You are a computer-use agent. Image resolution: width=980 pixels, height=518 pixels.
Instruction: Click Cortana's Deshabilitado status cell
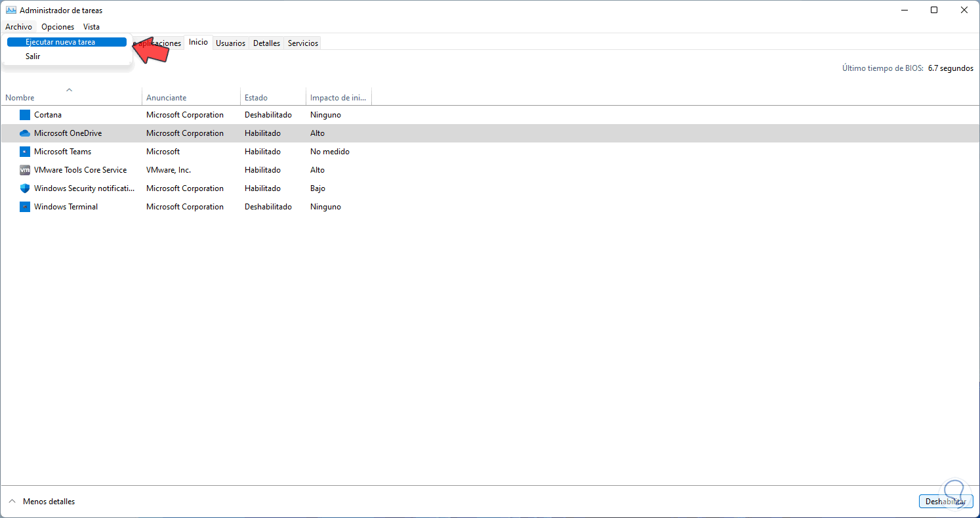point(268,115)
